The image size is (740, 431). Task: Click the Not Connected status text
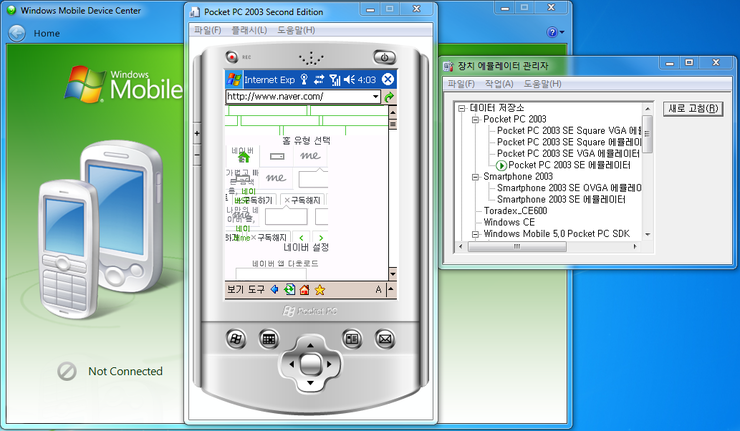(x=125, y=372)
